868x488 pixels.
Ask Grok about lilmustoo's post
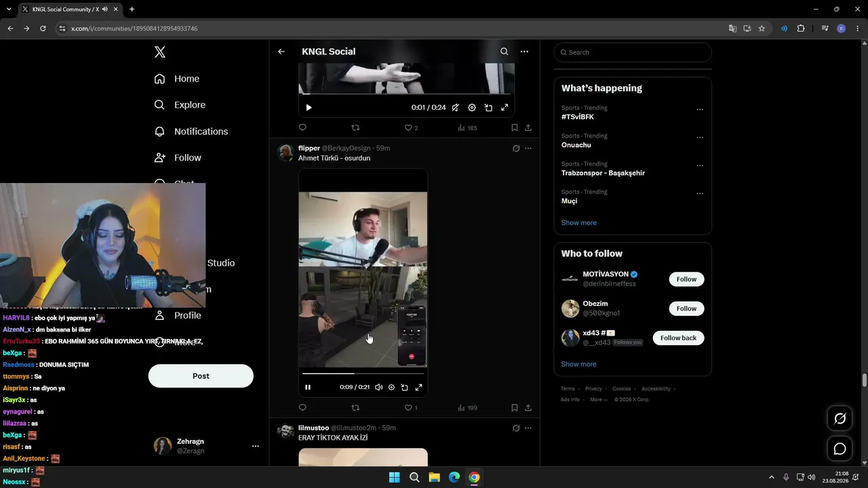pos(516,428)
